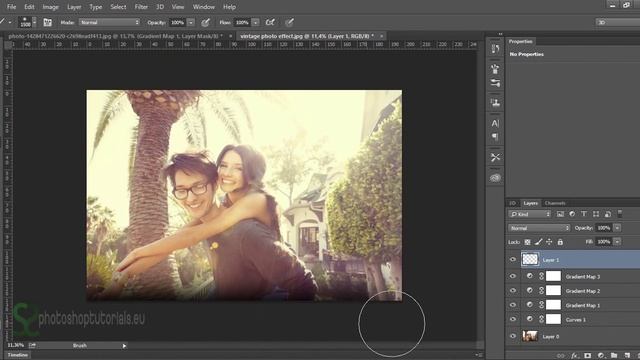This screenshot has height=360, width=640.
Task: Hide Gradient Map 3 layer eye
Action: [x=513, y=276]
